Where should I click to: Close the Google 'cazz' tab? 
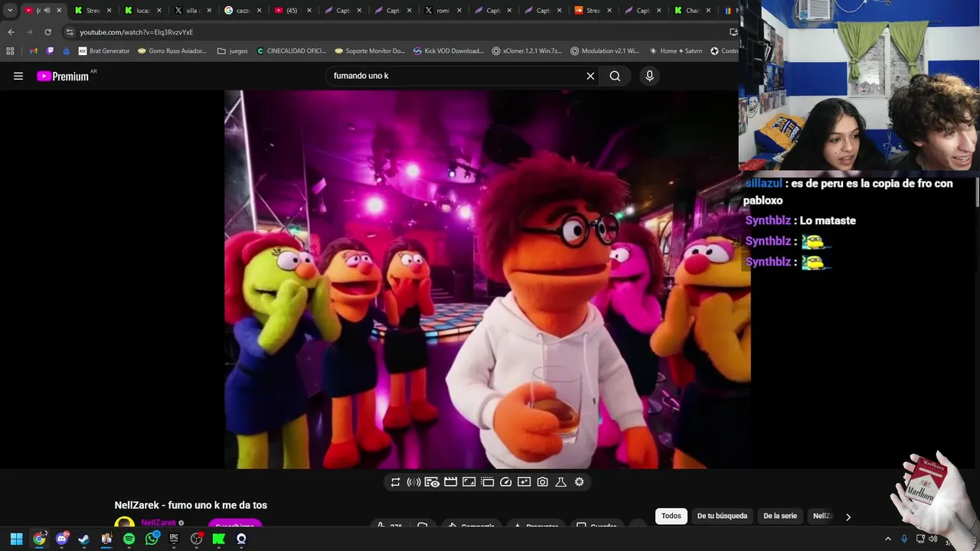pyautogui.click(x=260, y=11)
